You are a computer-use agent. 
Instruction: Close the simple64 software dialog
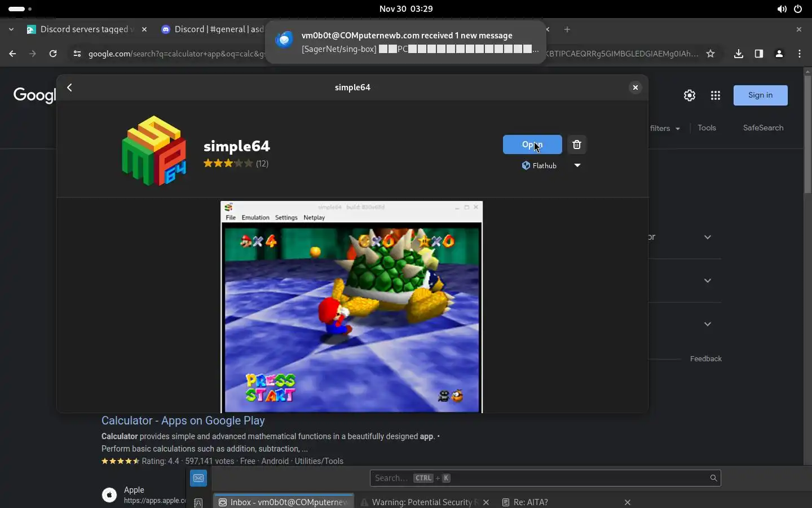click(636, 87)
